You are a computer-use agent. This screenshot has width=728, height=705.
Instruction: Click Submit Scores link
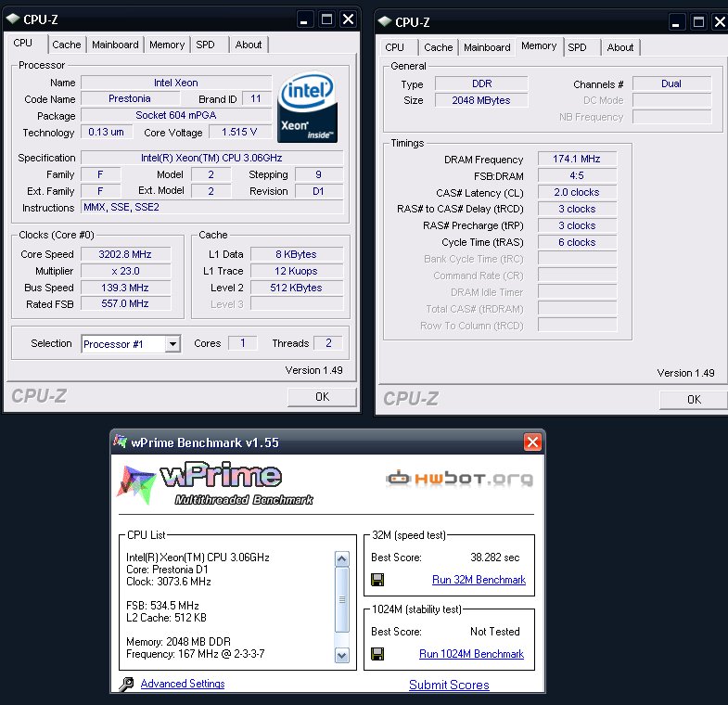click(449, 685)
